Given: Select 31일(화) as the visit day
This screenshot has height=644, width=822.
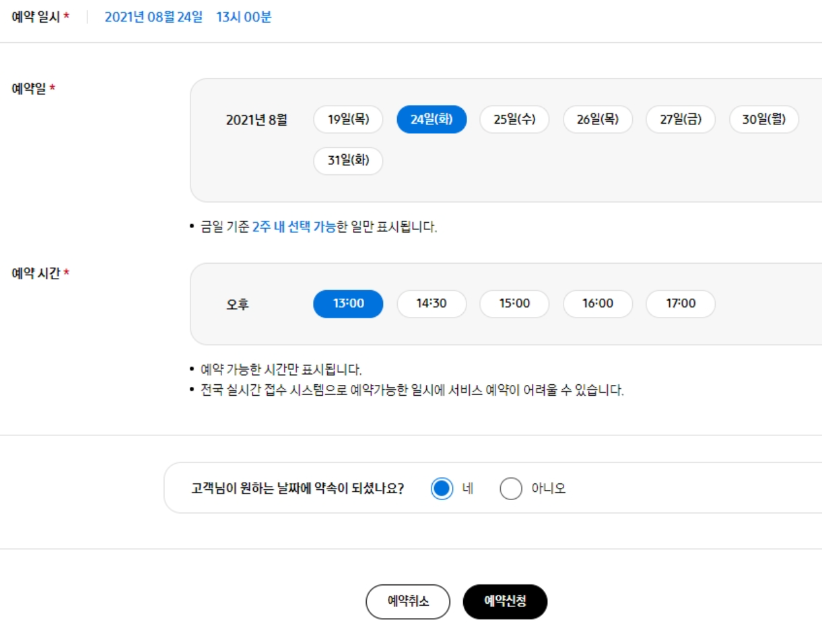Looking at the screenshot, I should 348,161.
